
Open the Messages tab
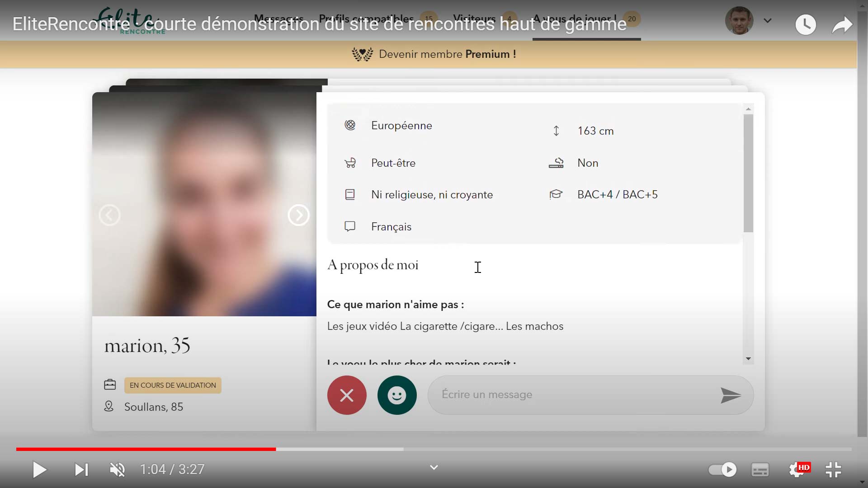coord(278,19)
